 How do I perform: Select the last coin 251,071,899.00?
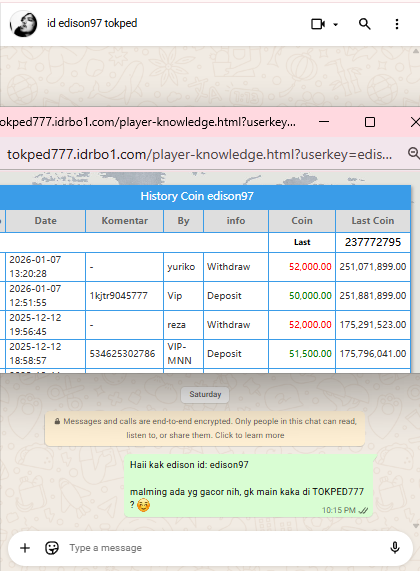click(x=373, y=267)
